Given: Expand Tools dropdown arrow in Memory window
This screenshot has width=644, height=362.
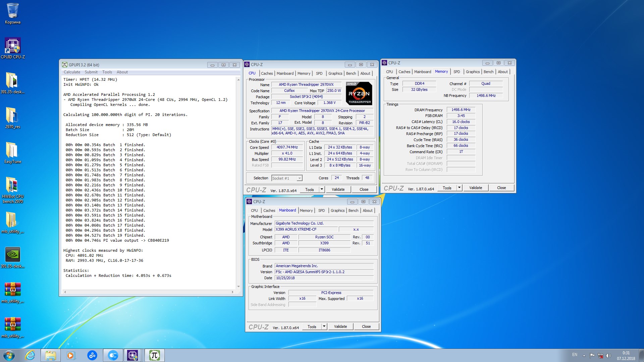Looking at the screenshot, I should [x=459, y=188].
